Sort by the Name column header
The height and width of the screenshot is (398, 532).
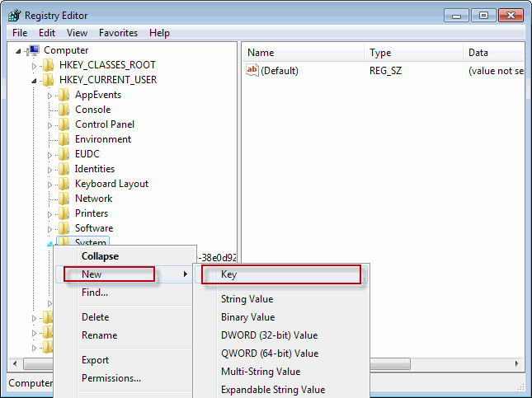point(304,53)
